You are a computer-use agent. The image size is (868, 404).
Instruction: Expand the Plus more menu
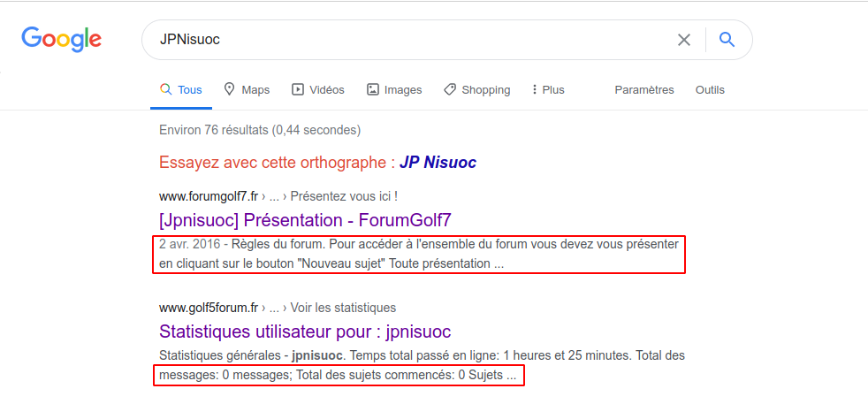pyautogui.click(x=548, y=89)
